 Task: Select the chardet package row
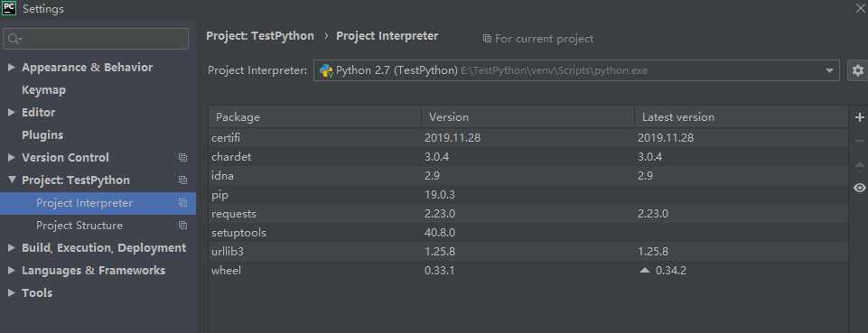coord(528,157)
